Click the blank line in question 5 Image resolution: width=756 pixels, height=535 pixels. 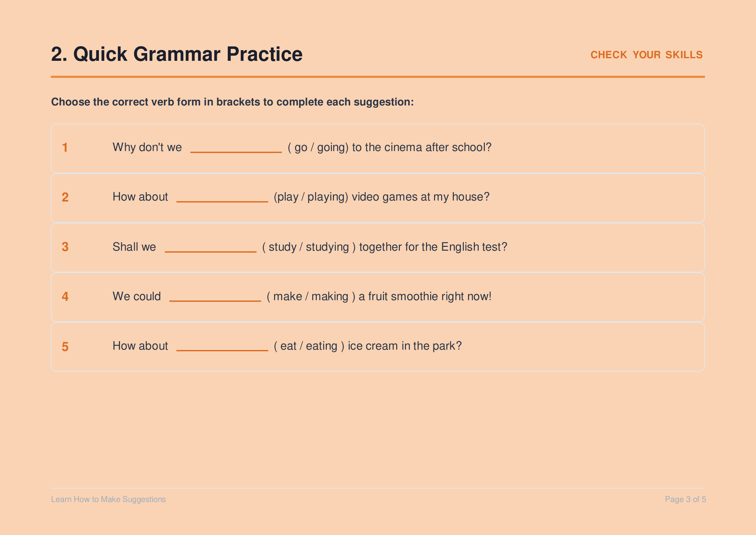click(x=222, y=350)
